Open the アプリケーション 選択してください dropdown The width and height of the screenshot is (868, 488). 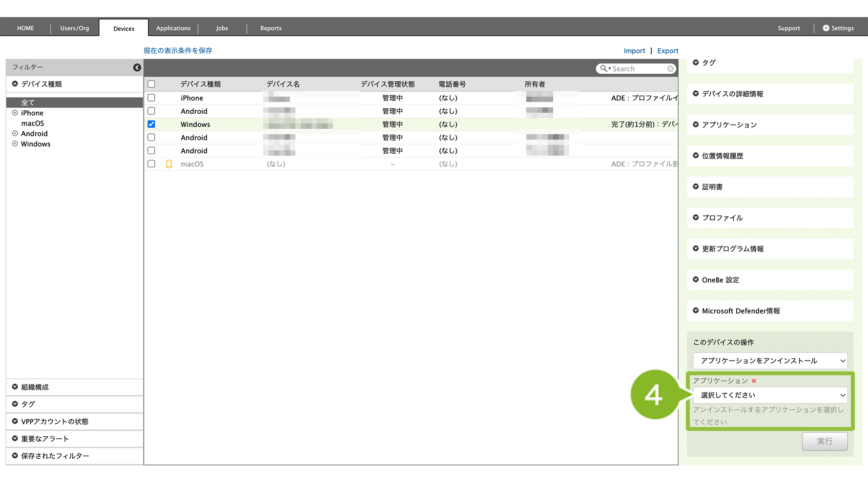[x=770, y=395]
